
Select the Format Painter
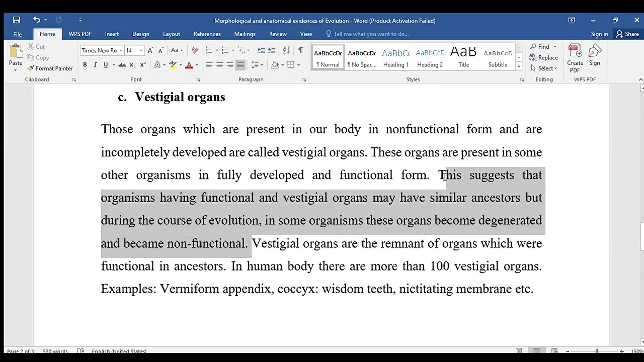tap(50, 68)
